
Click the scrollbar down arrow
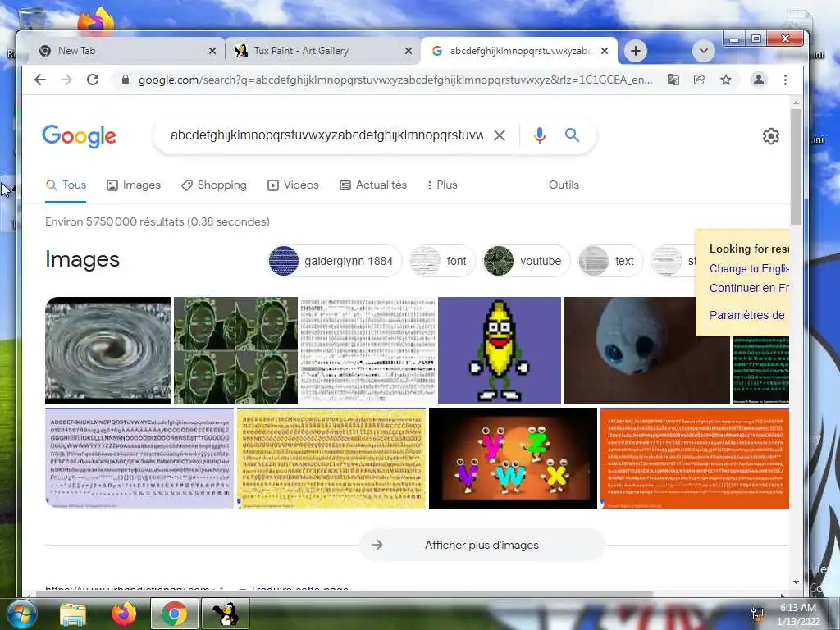pyautogui.click(x=796, y=582)
